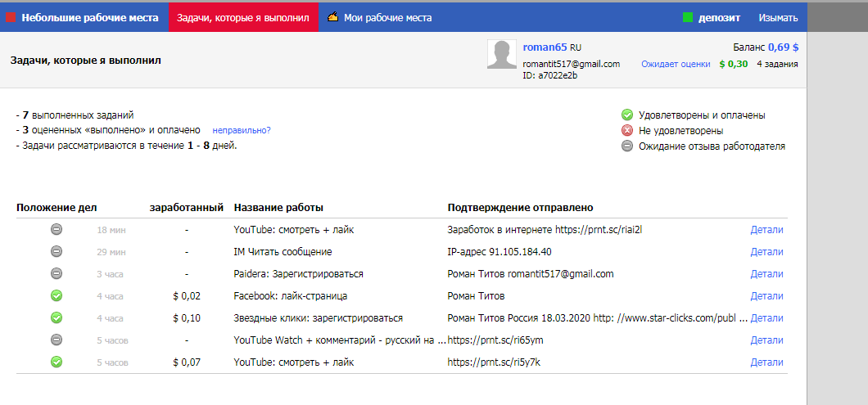Open Детали for the $ 0,07 task
Viewport: 868px width, 405px height.
pyautogui.click(x=766, y=362)
